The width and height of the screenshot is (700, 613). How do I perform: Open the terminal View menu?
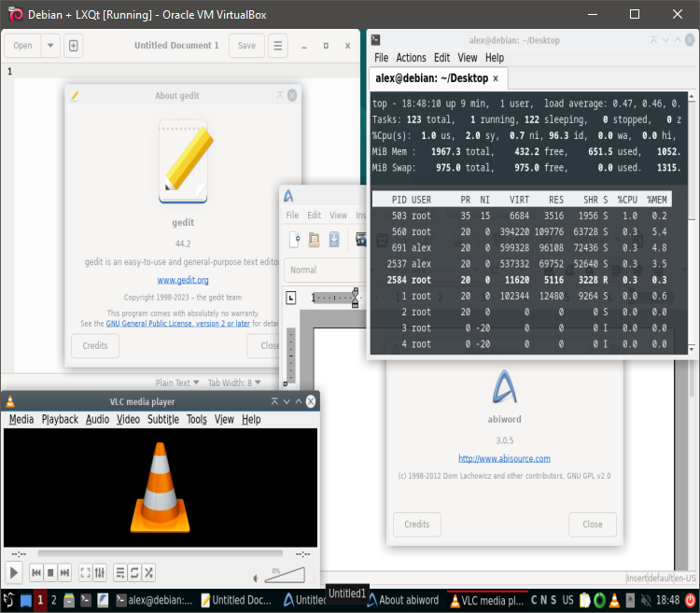pos(468,58)
